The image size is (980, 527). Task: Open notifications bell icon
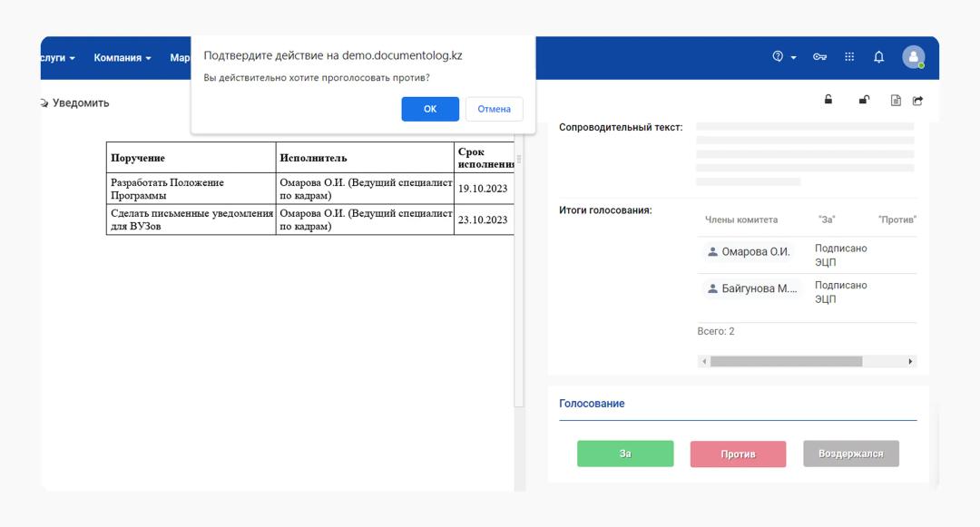pos(878,57)
